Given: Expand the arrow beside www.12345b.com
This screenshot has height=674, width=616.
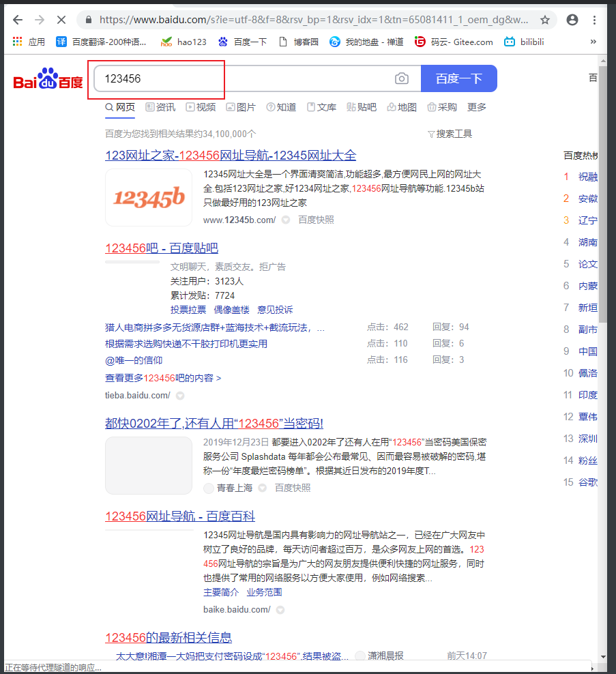Looking at the screenshot, I should pyautogui.click(x=285, y=220).
